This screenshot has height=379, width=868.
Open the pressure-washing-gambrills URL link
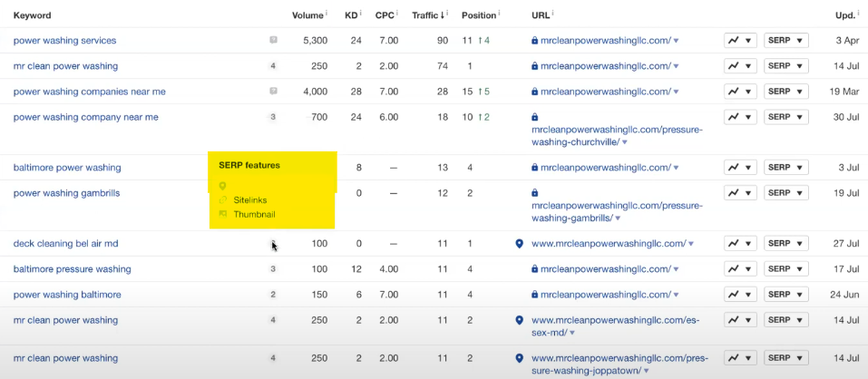pos(617,212)
